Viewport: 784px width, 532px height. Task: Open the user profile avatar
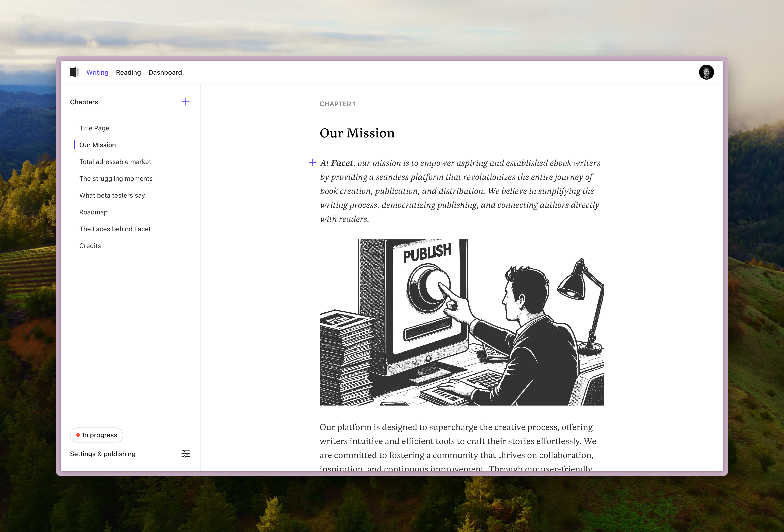tap(706, 72)
